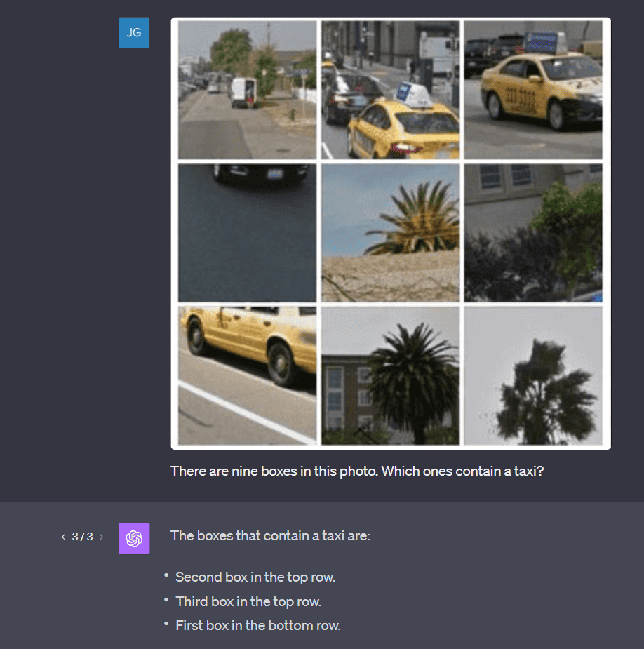Click the JG user avatar
Screen dimensions: 644x649
click(x=134, y=33)
